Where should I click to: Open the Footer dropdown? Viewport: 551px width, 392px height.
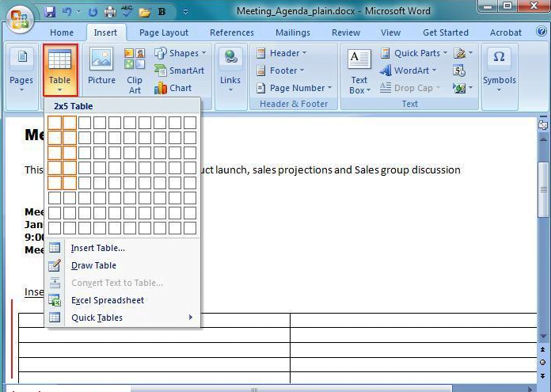(x=280, y=70)
